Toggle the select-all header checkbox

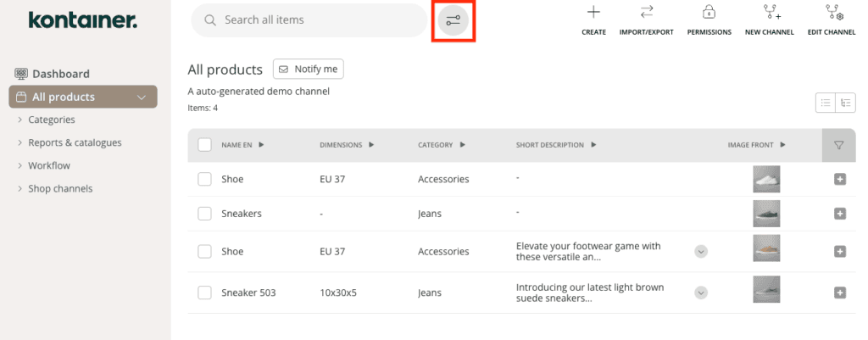204,145
